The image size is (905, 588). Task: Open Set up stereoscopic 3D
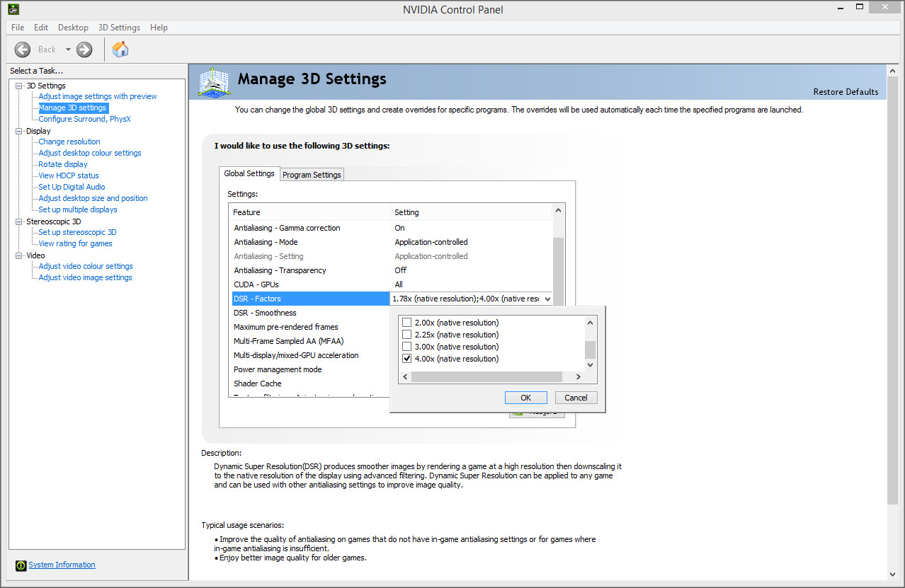pyautogui.click(x=77, y=232)
